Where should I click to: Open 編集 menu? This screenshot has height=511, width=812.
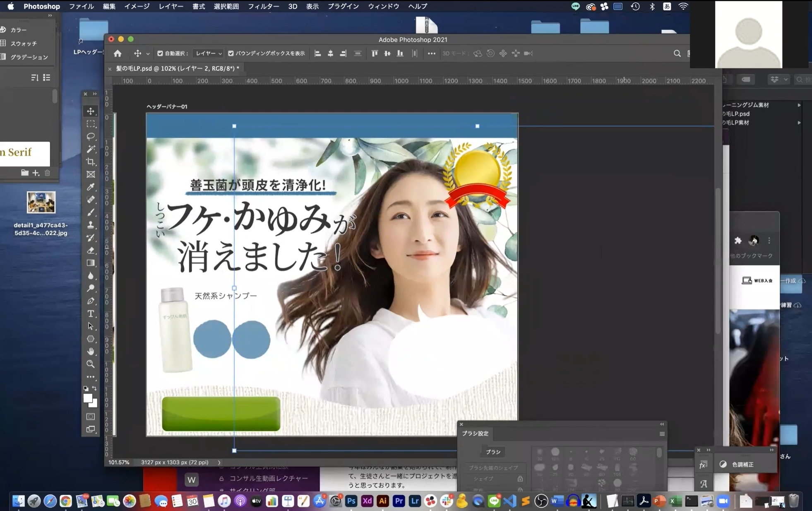click(109, 6)
